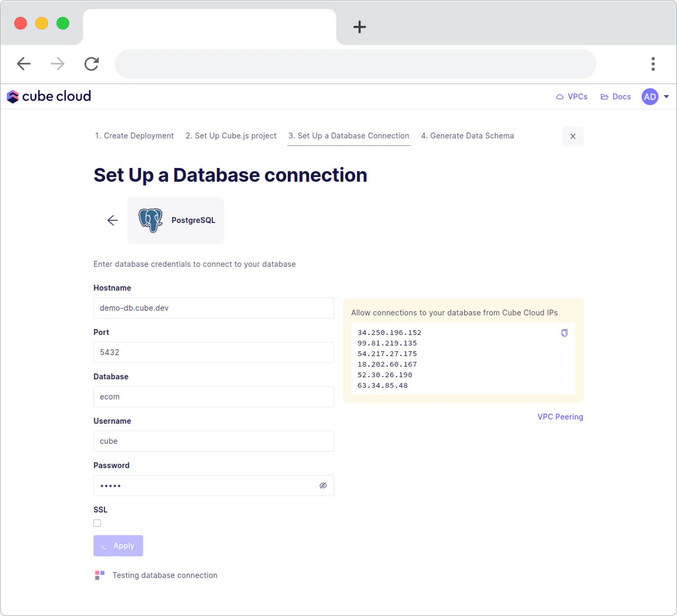Image resolution: width=677 pixels, height=616 pixels.
Task: Focus the Password input field
Action: [x=214, y=486]
